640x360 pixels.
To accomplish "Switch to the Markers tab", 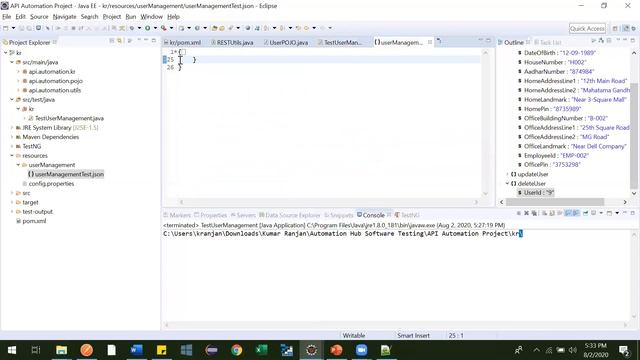I will click(x=177, y=215).
